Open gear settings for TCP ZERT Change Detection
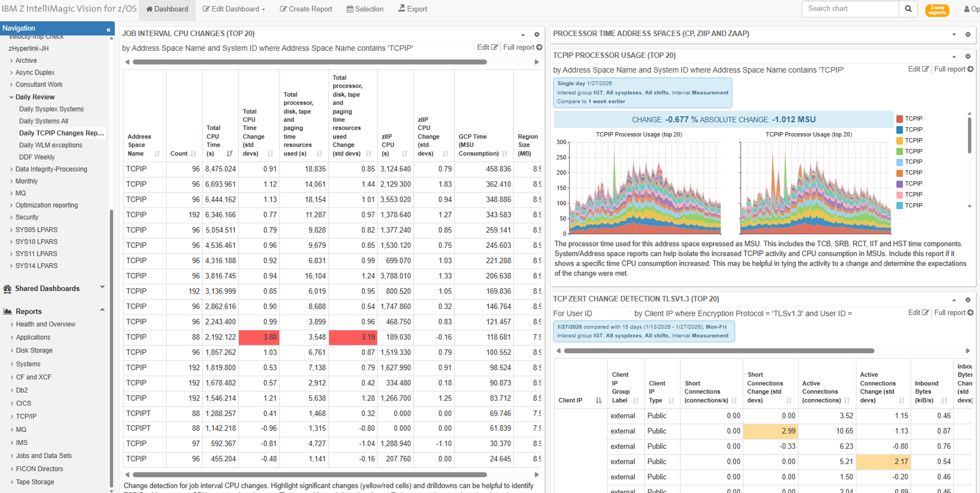 pyautogui.click(x=968, y=300)
